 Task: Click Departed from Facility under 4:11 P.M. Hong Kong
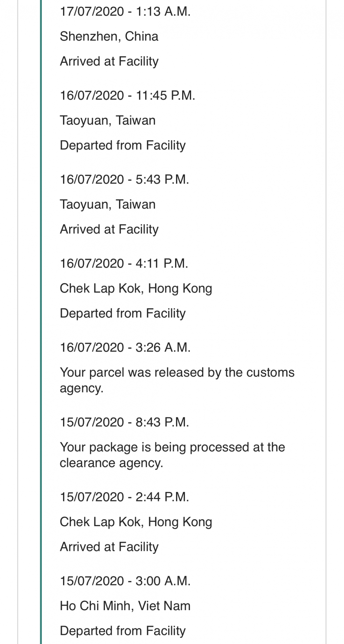click(x=123, y=313)
